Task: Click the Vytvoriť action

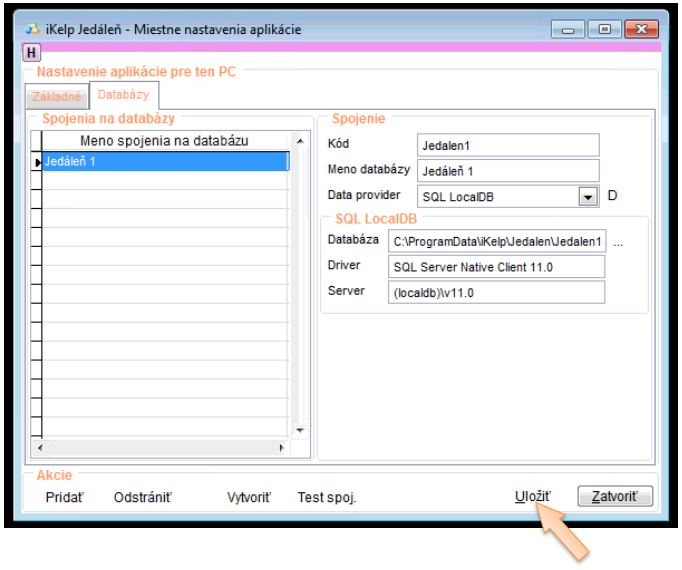Action: tap(248, 497)
